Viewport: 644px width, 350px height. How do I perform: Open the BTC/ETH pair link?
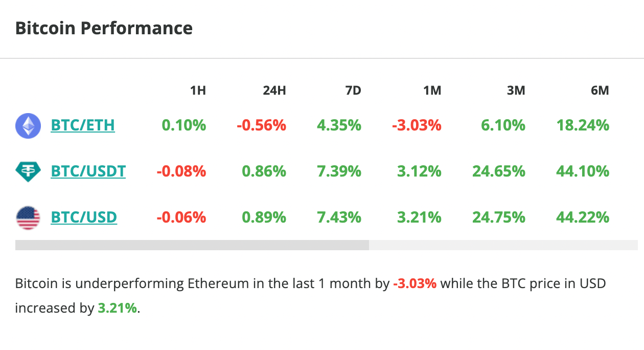point(83,125)
